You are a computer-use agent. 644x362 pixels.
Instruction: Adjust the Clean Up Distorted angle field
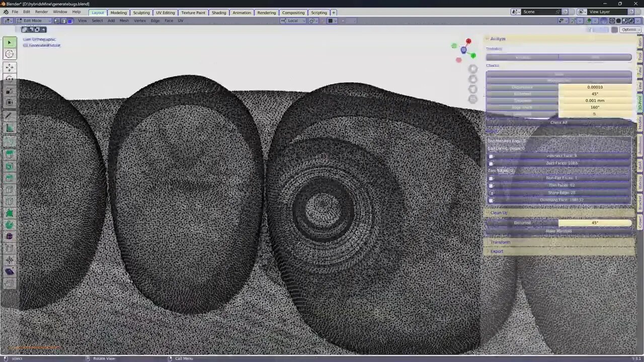595,223
